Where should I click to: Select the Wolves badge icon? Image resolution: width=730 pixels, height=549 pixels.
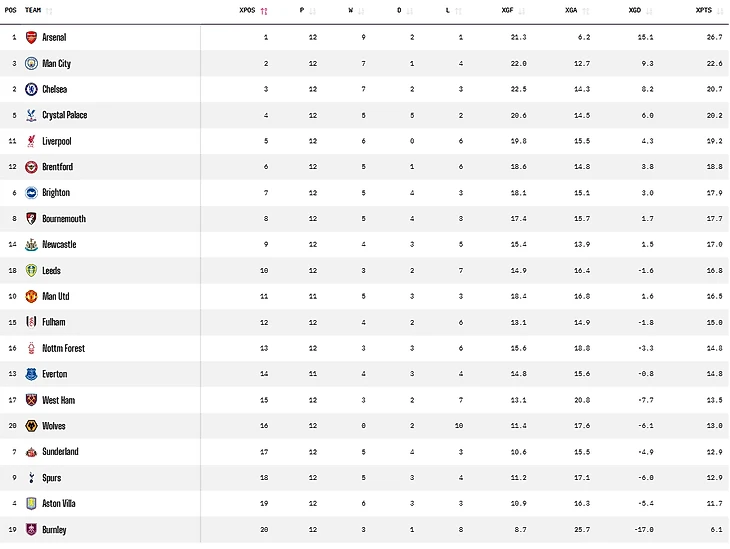click(31, 426)
